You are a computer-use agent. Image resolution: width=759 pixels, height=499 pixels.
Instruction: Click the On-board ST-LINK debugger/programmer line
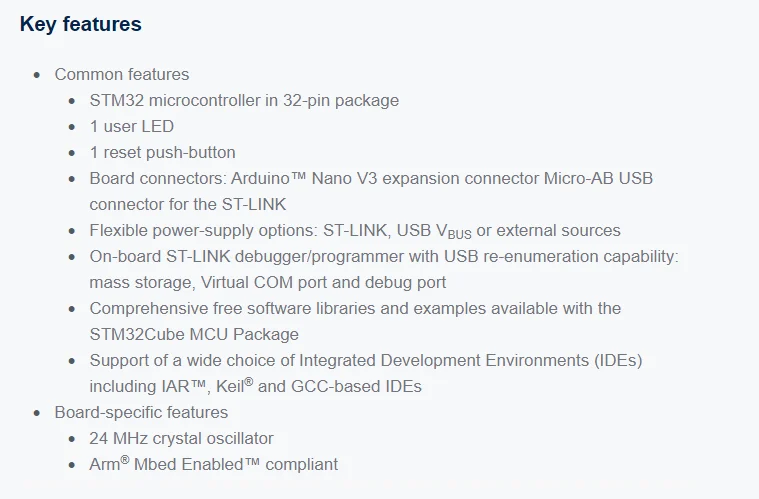click(384, 257)
